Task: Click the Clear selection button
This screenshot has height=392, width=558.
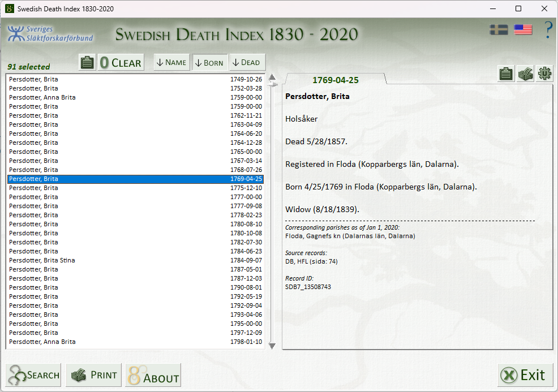Action: pos(121,63)
